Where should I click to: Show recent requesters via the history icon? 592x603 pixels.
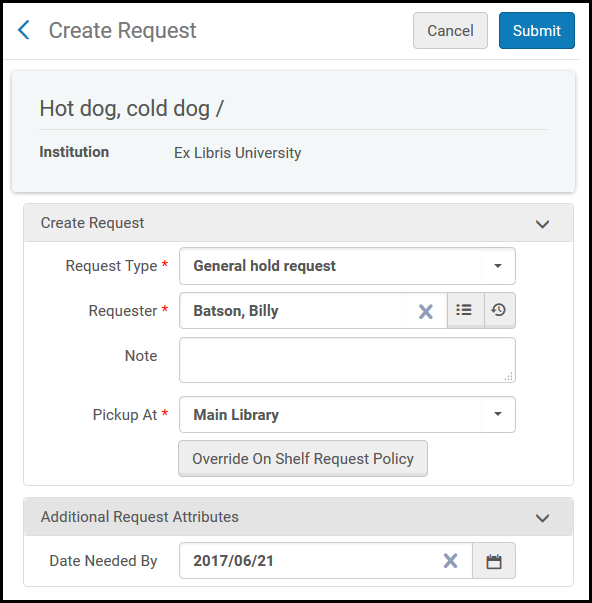point(499,310)
